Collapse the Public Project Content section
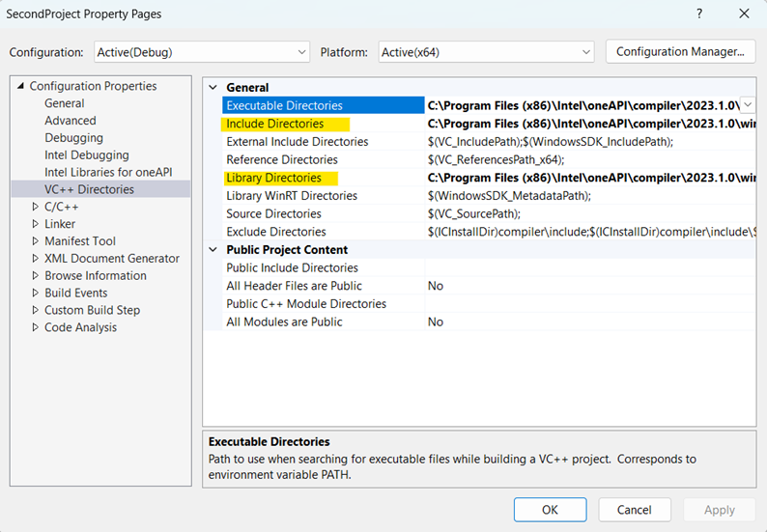This screenshot has height=532, width=767. click(213, 250)
